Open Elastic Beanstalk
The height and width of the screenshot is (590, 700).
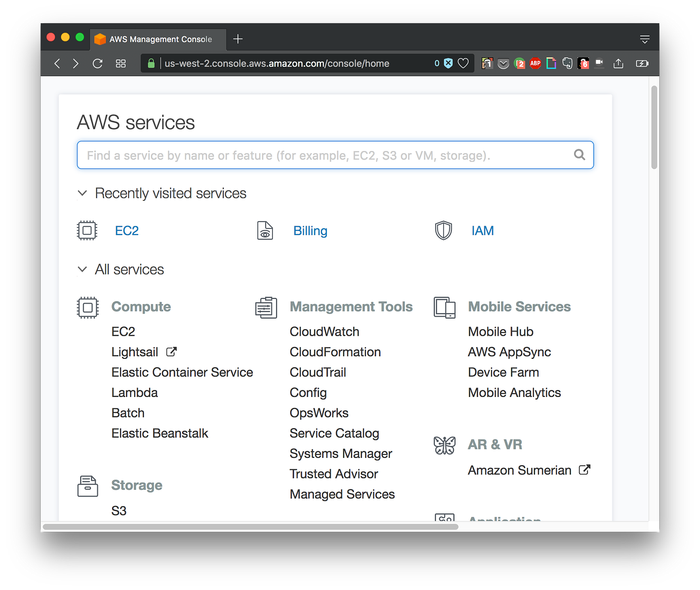(x=160, y=433)
